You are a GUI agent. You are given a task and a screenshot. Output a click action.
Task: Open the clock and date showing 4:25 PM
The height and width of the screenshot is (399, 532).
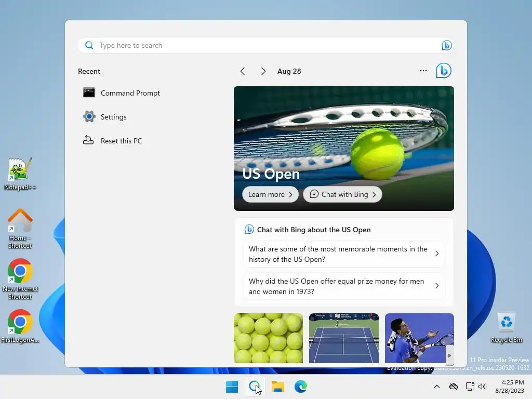[510, 387]
